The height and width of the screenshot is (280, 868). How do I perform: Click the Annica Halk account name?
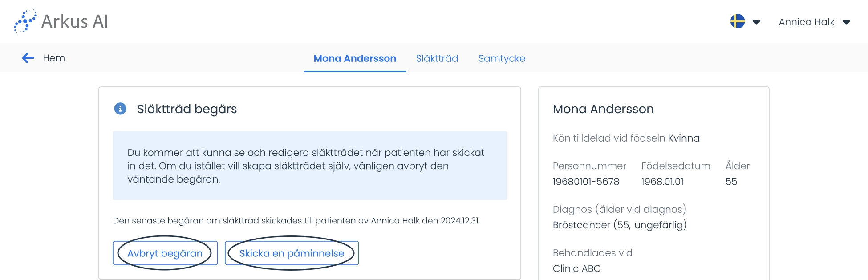806,22
